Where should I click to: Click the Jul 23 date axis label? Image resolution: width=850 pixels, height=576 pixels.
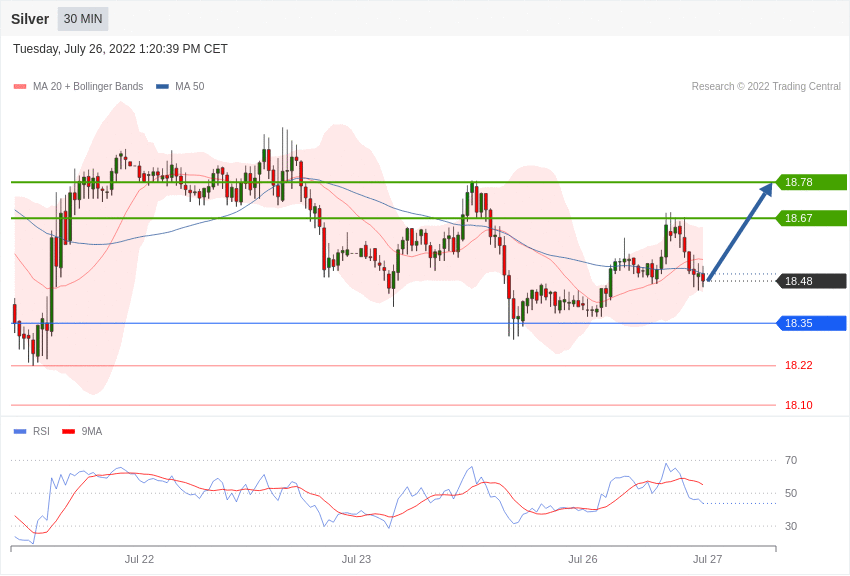356,559
